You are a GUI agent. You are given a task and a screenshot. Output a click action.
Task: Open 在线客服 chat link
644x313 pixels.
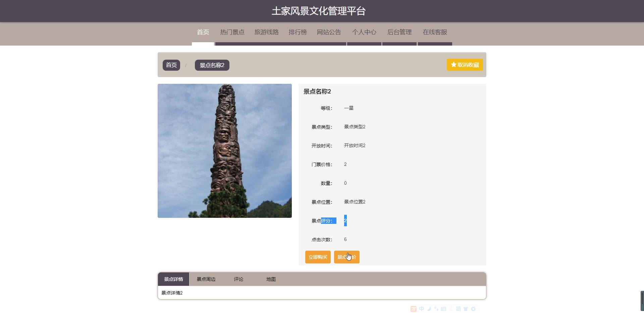(435, 32)
